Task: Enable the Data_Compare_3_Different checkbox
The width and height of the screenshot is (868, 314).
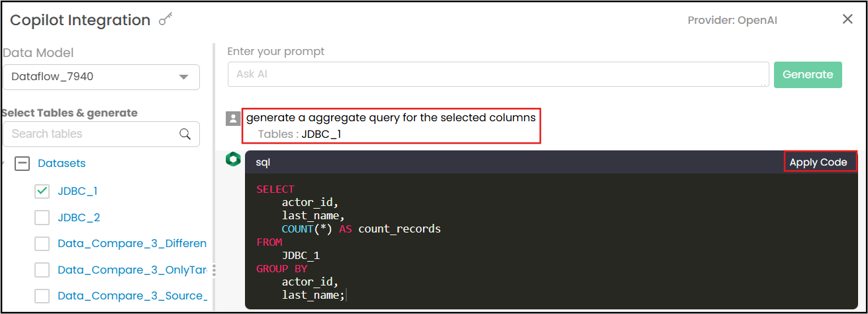Action: click(42, 244)
